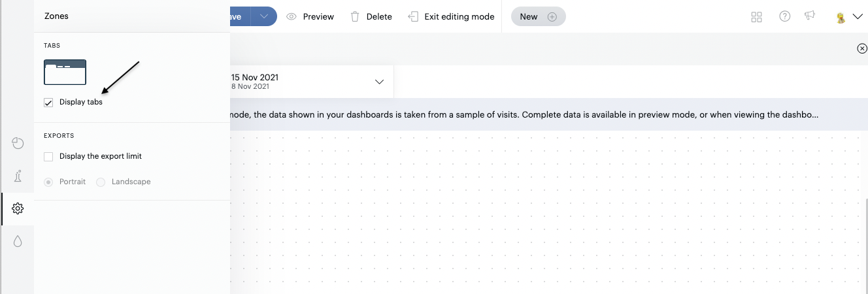Expand the user profile menu
868x294 pixels.
pos(858,17)
